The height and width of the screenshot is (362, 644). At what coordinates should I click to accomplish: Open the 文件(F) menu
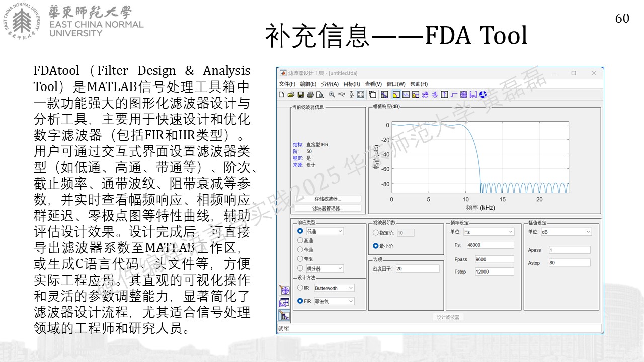click(287, 84)
